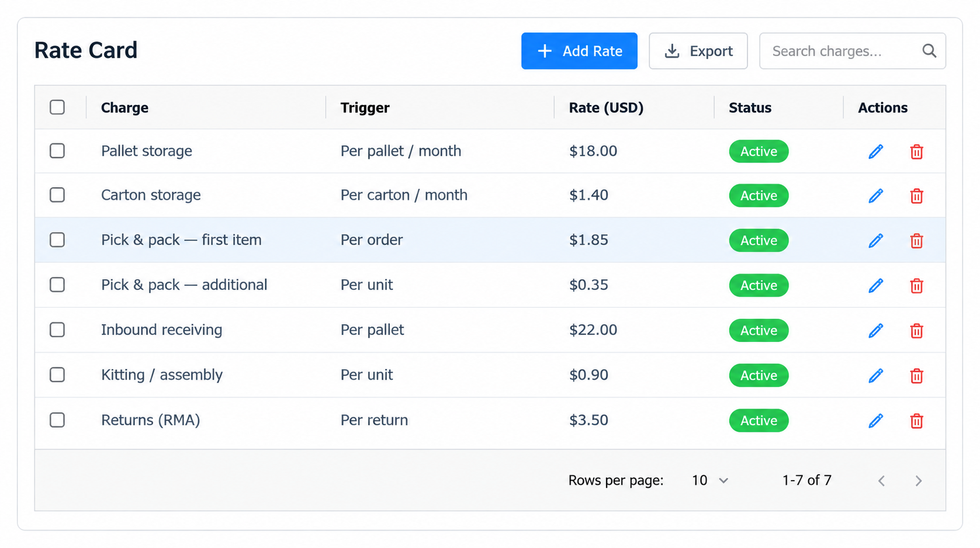980x548 pixels.
Task: Click the 'Kitting / assembly' charge name
Action: 162,375
